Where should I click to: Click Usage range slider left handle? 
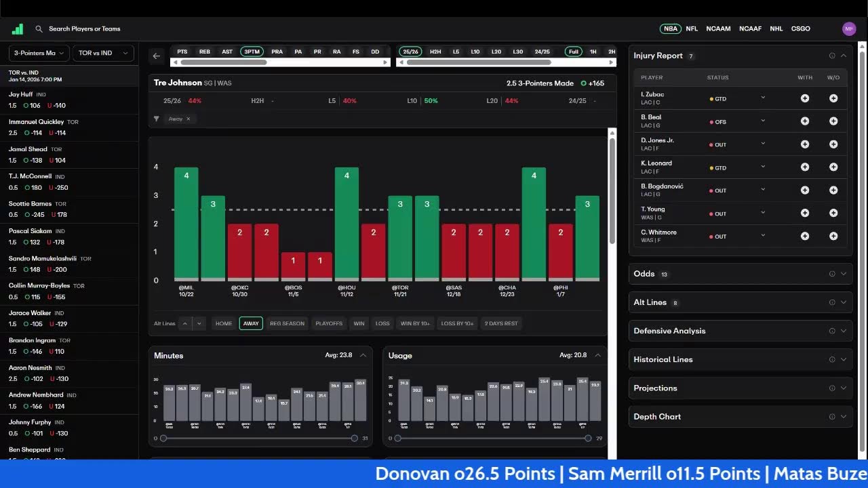tap(397, 439)
